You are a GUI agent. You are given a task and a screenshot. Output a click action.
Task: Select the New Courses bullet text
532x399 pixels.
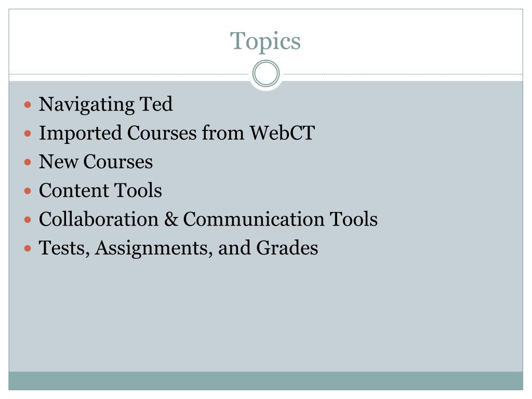coord(96,162)
